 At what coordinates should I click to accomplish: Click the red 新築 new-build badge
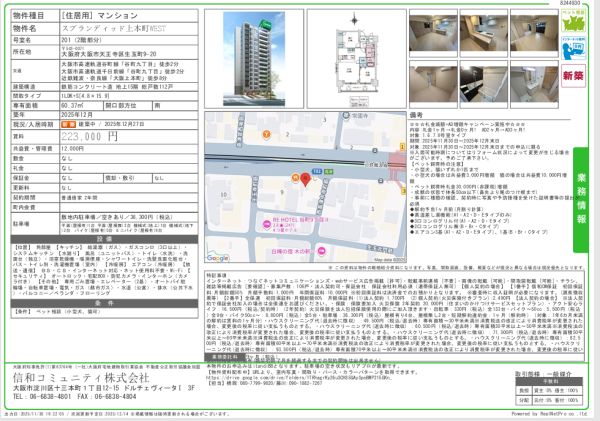[574, 76]
